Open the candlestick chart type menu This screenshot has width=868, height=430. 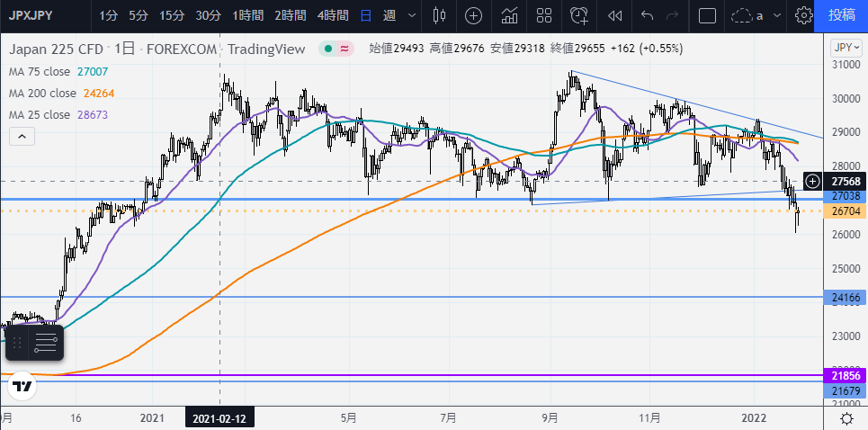[x=439, y=15]
